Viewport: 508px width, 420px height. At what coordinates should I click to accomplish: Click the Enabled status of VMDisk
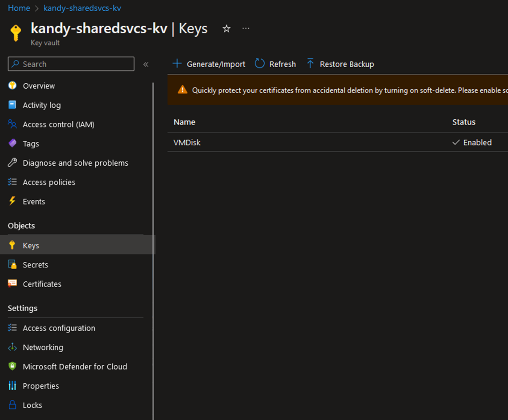coord(472,142)
